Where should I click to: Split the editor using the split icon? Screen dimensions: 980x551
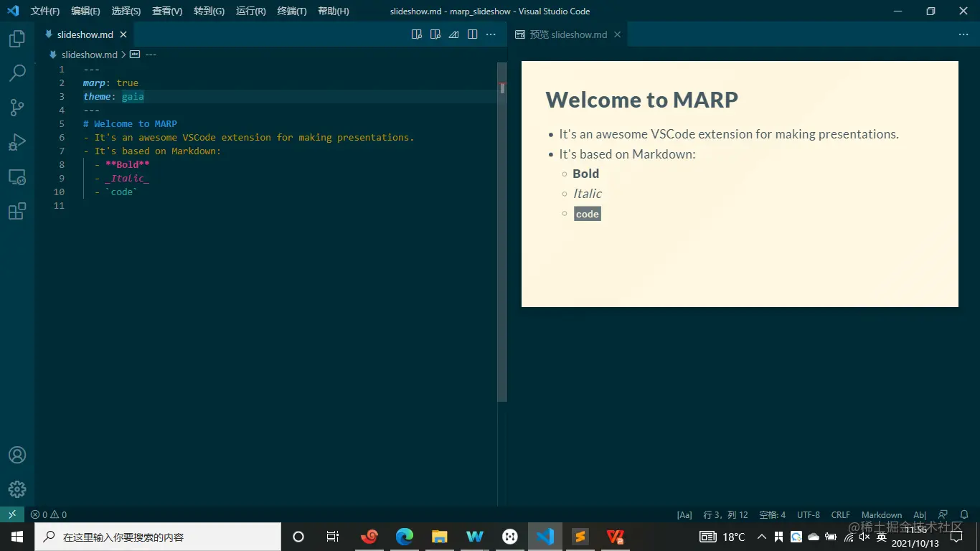click(x=472, y=34)
